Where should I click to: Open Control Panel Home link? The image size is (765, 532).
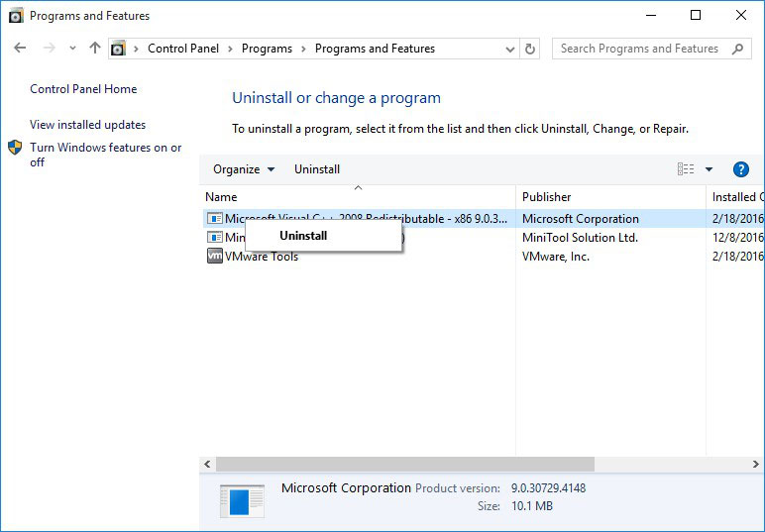[83, 89]
